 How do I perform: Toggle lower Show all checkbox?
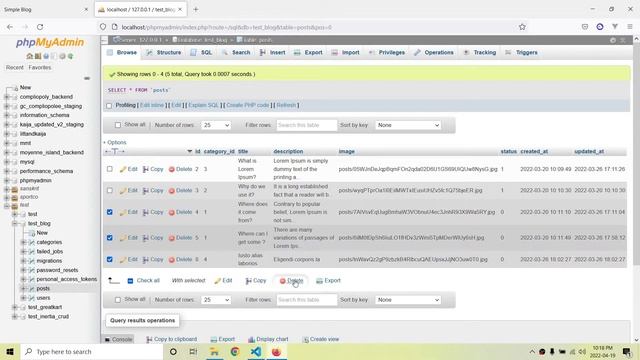[x=118, y=300]
